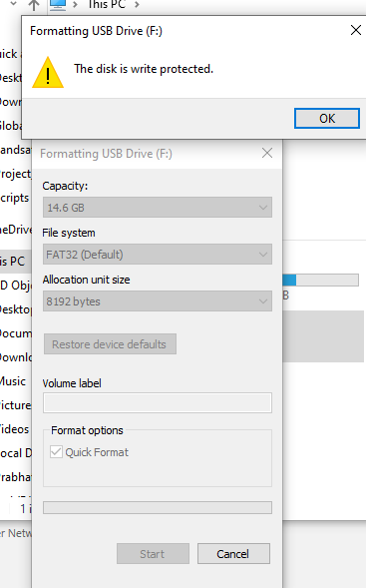The image size is (366, 588).
Task: Click the recent locations dropdown arrow in Explorer
Action: tap(14, 4)
